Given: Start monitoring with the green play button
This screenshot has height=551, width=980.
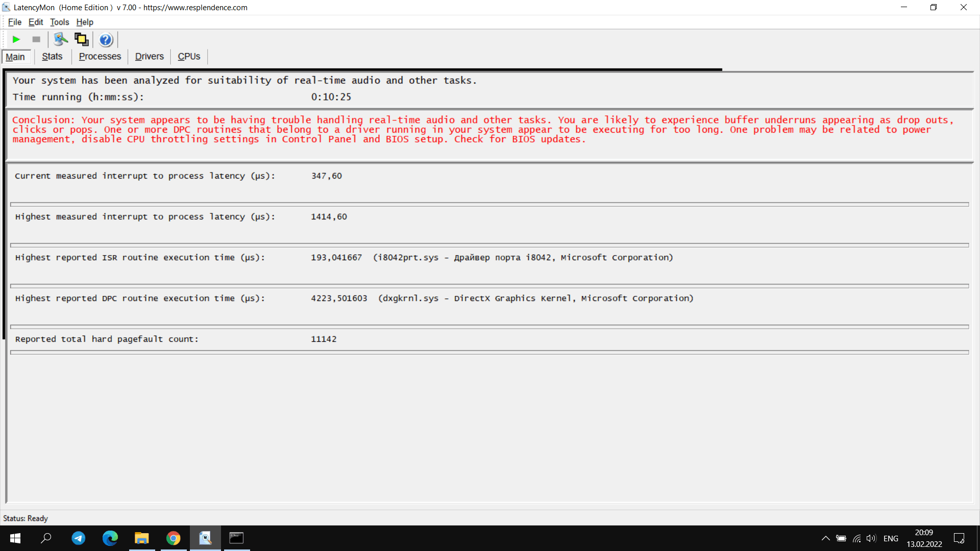Looking at the screenshot, I should 16,39.
